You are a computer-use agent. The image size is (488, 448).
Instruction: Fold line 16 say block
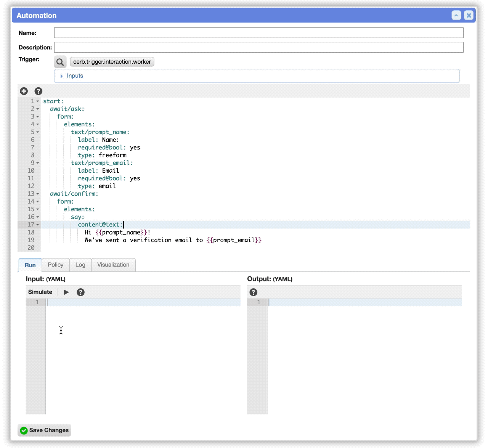(x=38, y=217)
